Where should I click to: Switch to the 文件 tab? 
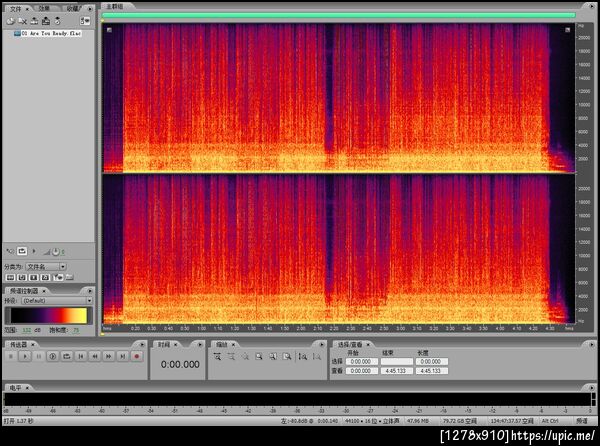[15, 8]
